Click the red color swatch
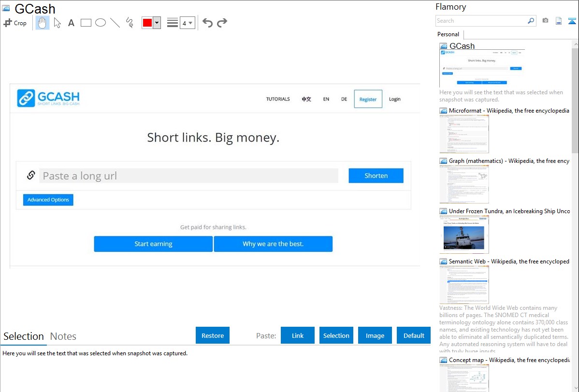 [147, 23]
